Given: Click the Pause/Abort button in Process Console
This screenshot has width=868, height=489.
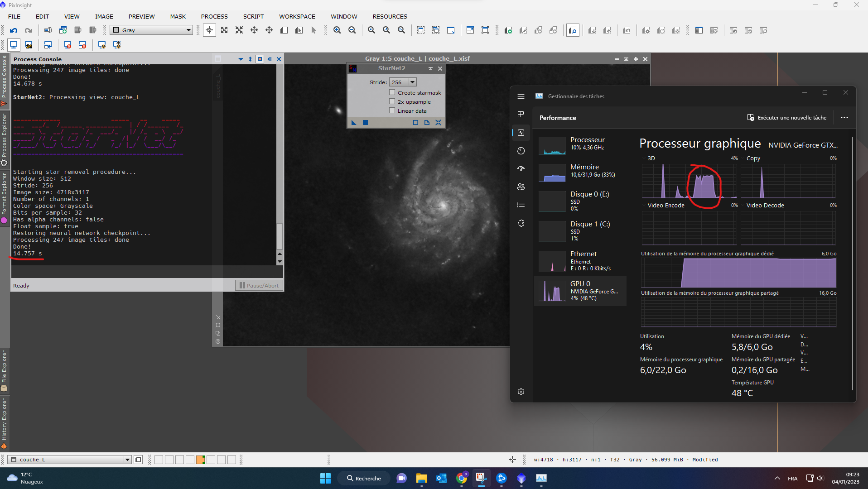Looking at the screenshot, I should tap(259, 285).
